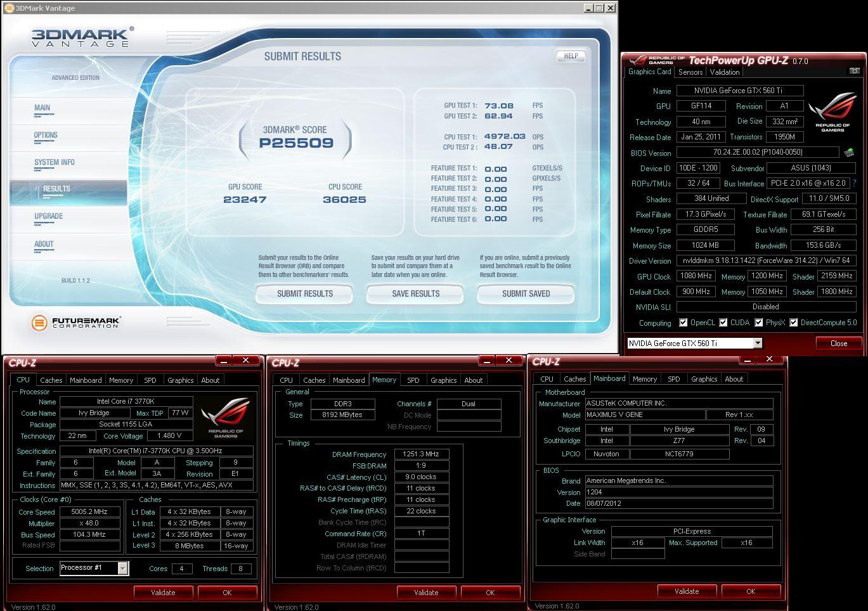This screenshot has width=868, height=611.
Task: Click Validate in CPU-Z memory window
Action: (x=426, y=593)
